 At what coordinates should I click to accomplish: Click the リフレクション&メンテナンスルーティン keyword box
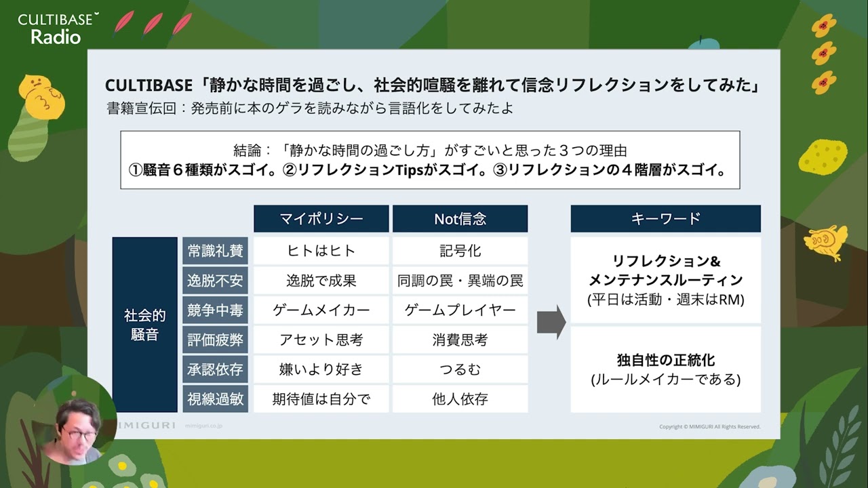pos(666,280)
